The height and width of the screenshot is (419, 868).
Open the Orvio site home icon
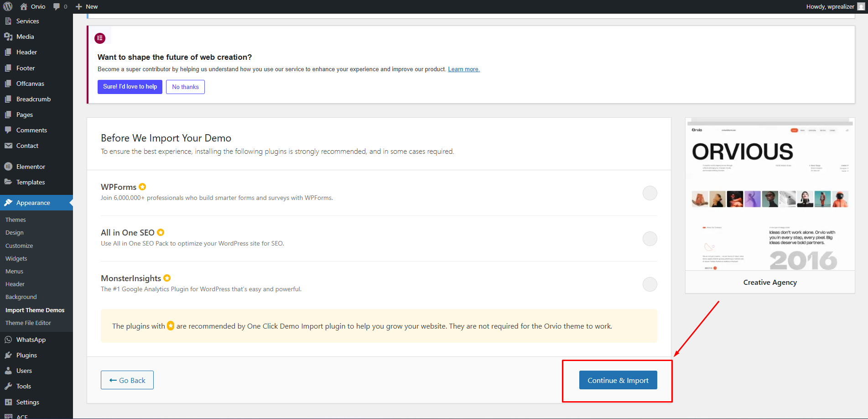click(x=24, y=6)
